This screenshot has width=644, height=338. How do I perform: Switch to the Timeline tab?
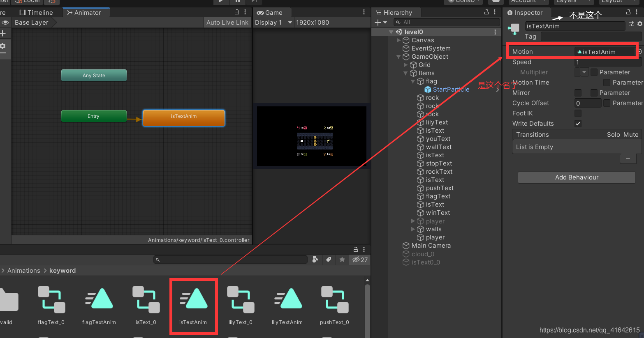(36, 12)
